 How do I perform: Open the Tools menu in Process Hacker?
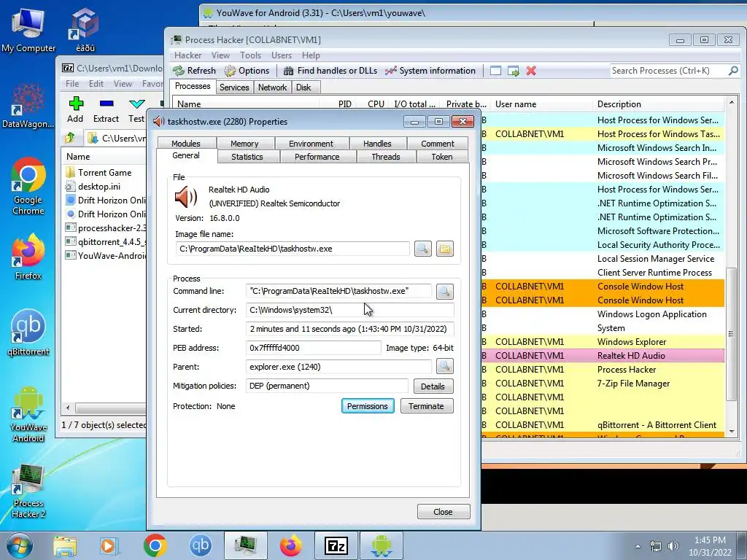[251, 55]
